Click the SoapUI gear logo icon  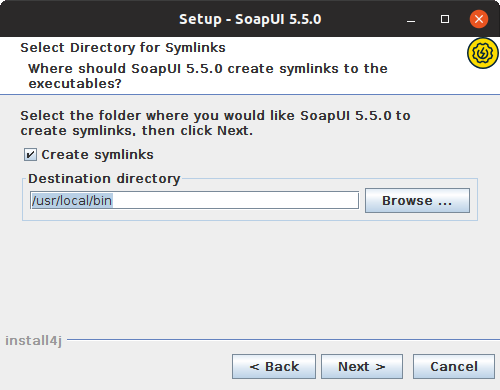(x=482, y=53)
